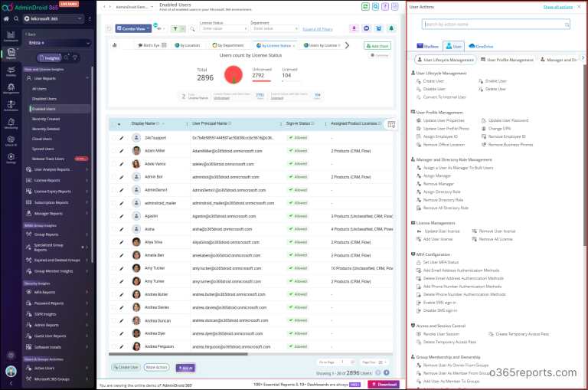
Task: Check the row checkbox for 24x7support
Action: 113,138
